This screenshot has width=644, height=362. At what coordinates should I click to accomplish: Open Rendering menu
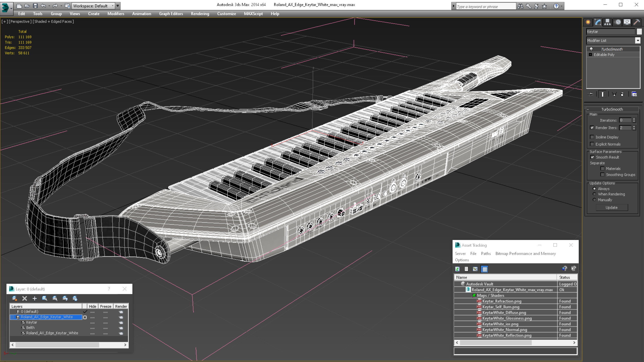(x=200, y=14)
